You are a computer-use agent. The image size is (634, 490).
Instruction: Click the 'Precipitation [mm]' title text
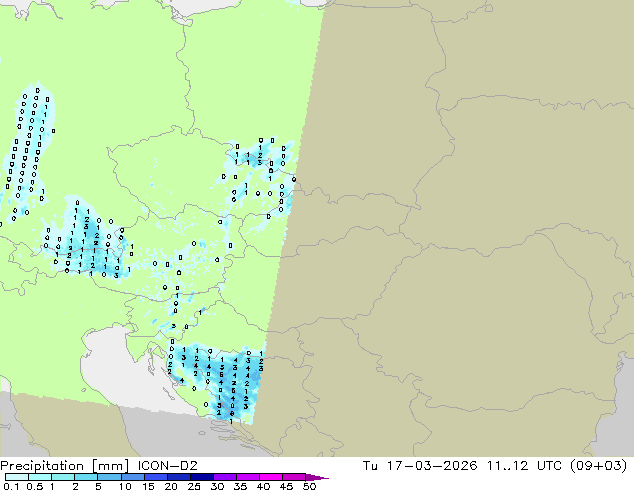pos(65,466)
